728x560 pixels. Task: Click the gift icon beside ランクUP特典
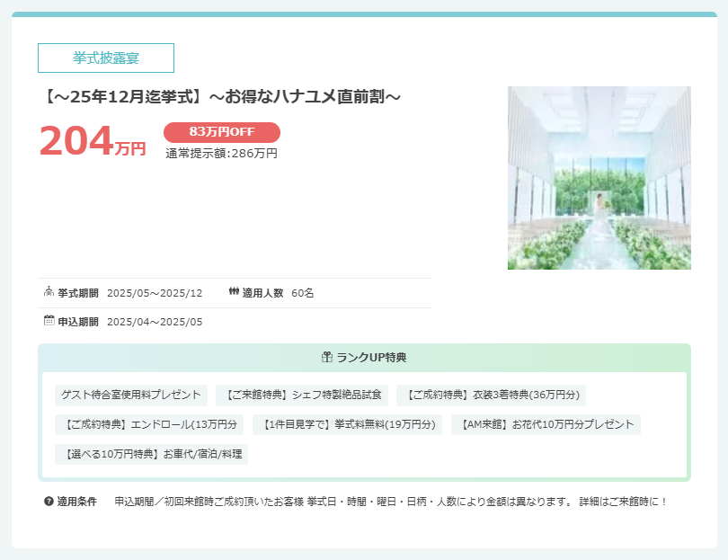[327, 357]
